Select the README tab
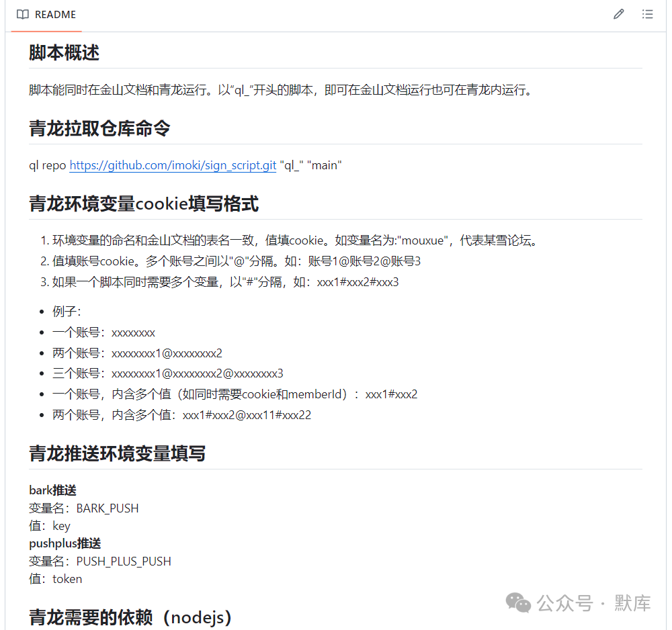The image size is (672, 630). (x=46, y=15)
